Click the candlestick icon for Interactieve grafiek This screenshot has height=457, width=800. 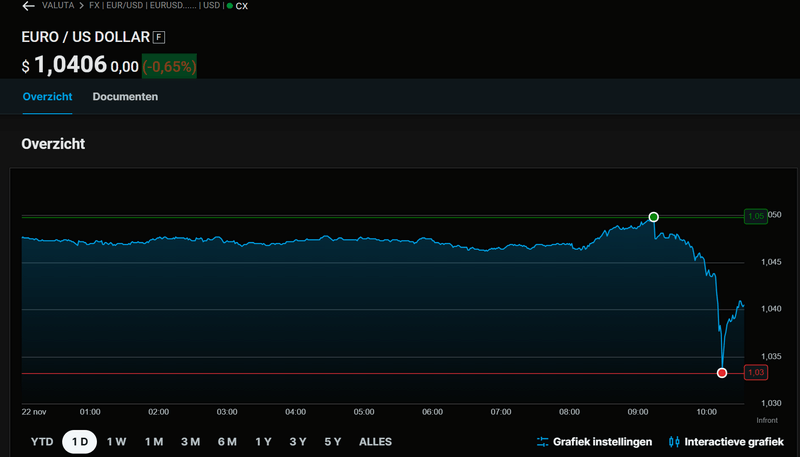(674, 442)
